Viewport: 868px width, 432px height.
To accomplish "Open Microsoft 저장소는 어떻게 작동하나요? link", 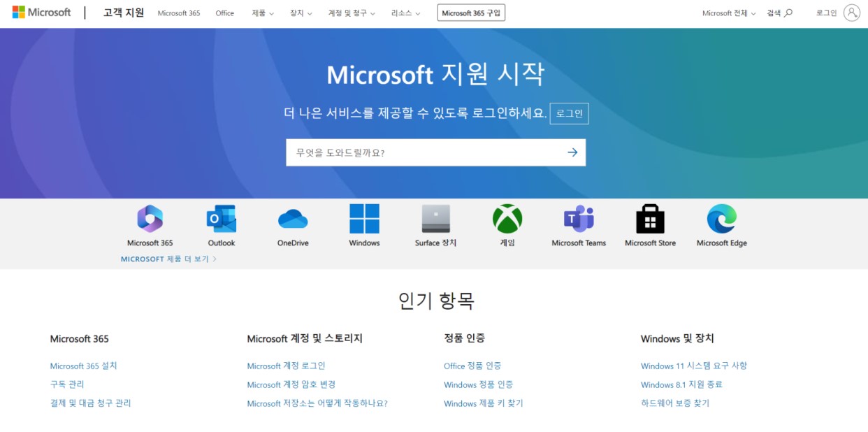I will (317, 403).
